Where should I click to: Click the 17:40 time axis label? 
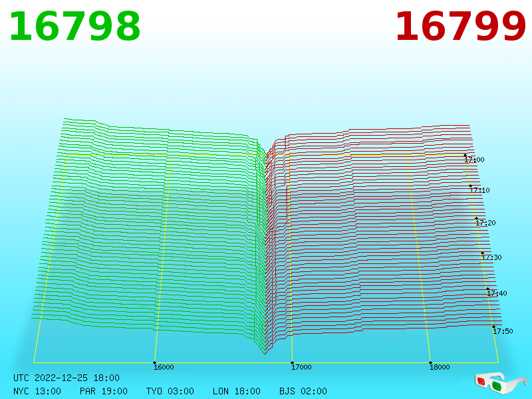(x=497, y=293)
